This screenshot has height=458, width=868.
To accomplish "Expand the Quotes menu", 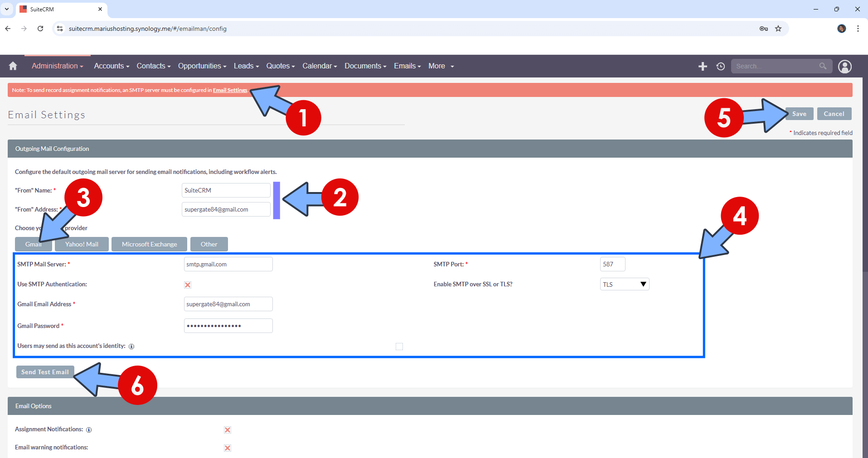I will tap(281, 66).
